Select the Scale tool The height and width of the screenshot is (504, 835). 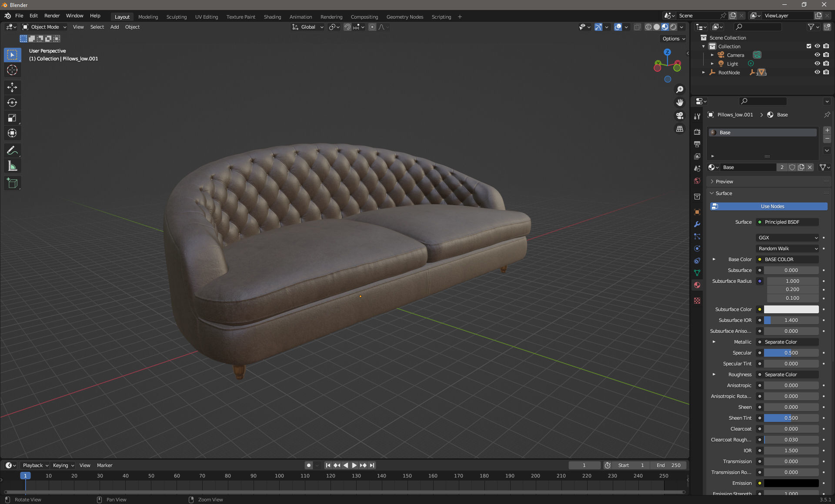click(x=12, y=118)
